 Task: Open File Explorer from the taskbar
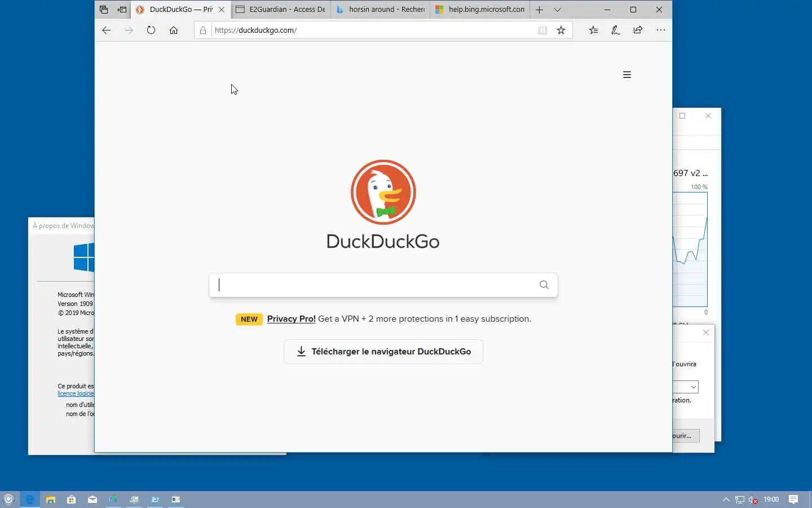click(x=50, y=500)
